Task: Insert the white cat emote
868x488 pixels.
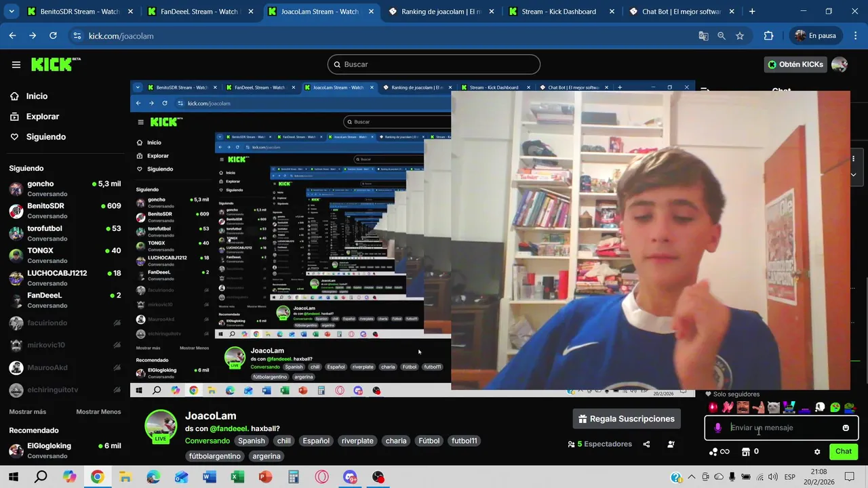Action: [774, 407]
